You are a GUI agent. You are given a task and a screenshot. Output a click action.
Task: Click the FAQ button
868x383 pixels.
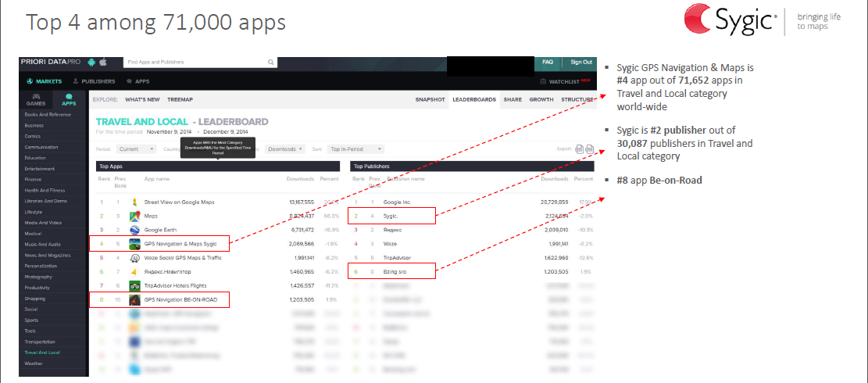548,62
